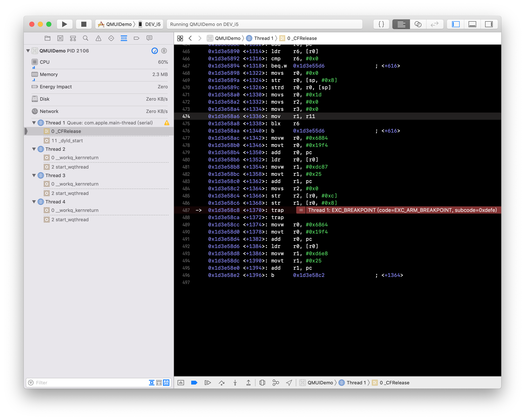Click the activity status field showing Running QMUIDemo
The height and width of the screenshot is (420, 525).
click(264, 24)
